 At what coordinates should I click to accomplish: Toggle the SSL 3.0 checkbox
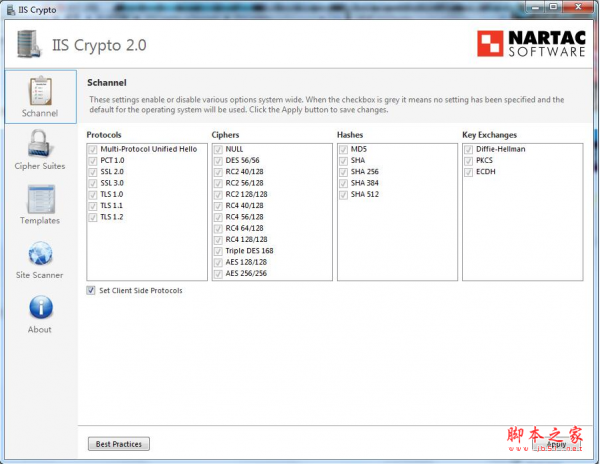(93, 183)
